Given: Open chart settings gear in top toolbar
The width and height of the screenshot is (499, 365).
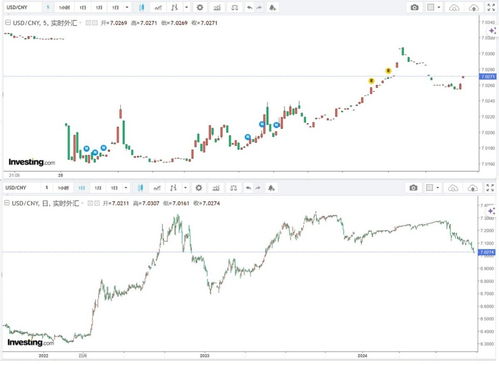Looking at the screenshot, I should pos(200,7).
